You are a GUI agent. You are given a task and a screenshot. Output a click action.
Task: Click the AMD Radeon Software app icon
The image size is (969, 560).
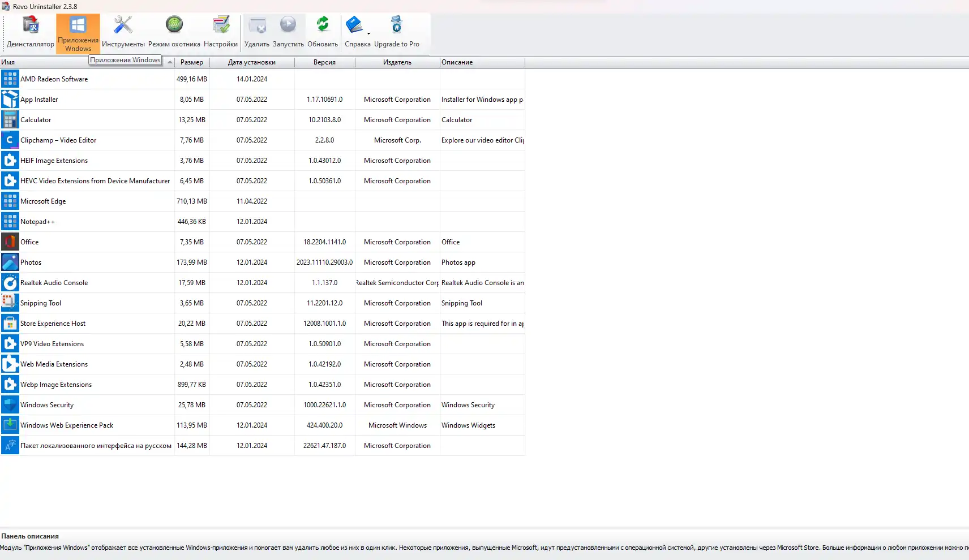click(x=10, y=79)
